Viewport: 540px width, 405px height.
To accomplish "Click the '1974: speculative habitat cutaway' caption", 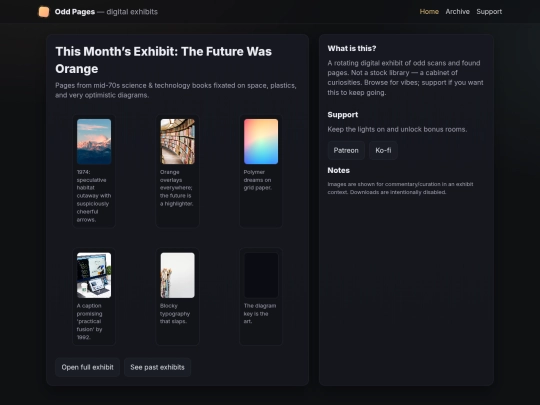I will pyautogui.click(x=94, y=196).
